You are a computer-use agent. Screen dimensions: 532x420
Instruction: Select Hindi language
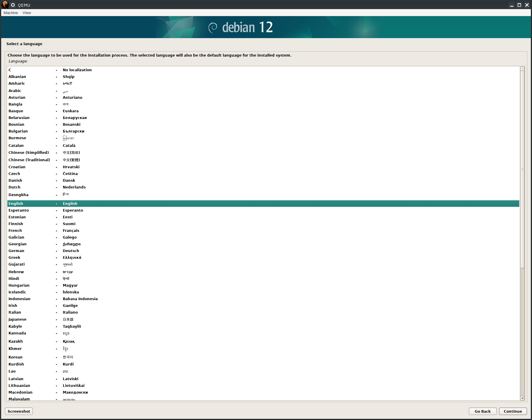coord(263,278)
